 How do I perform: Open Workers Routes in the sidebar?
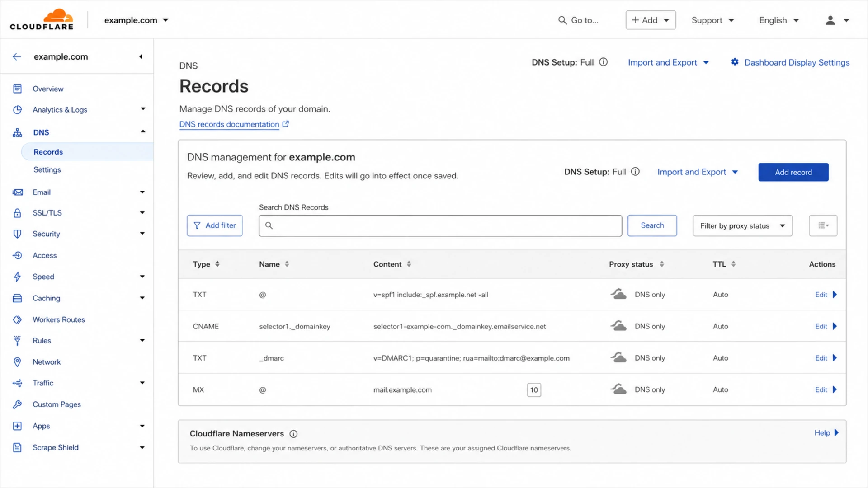[59, 319]
